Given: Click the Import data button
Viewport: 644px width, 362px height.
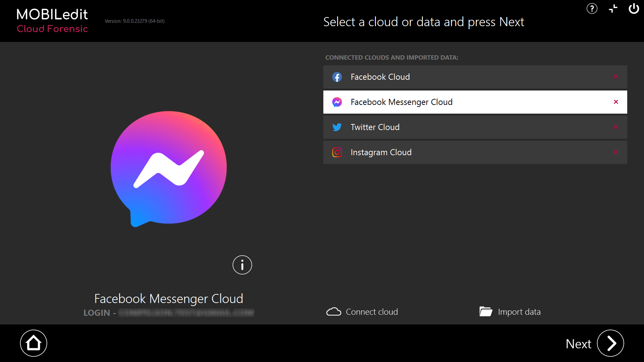Looking at the screenshot, I should [510, 312].
